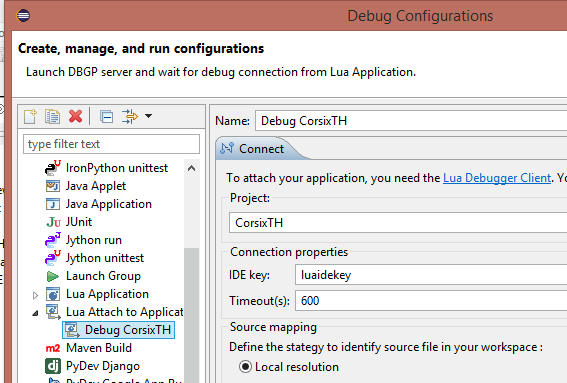The height and width of the screenshot is (383, 567).
Task: Select Launch Group label
Action: tap(103, 276)
